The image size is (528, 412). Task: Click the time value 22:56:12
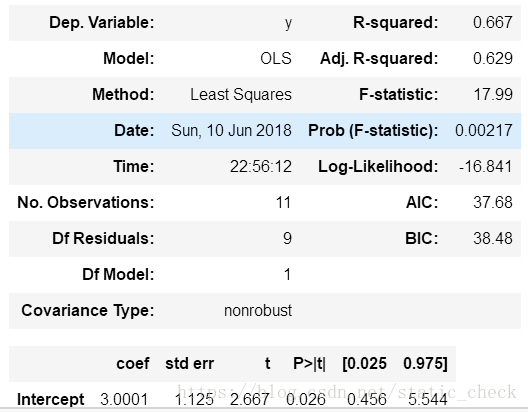coord(261,167)
